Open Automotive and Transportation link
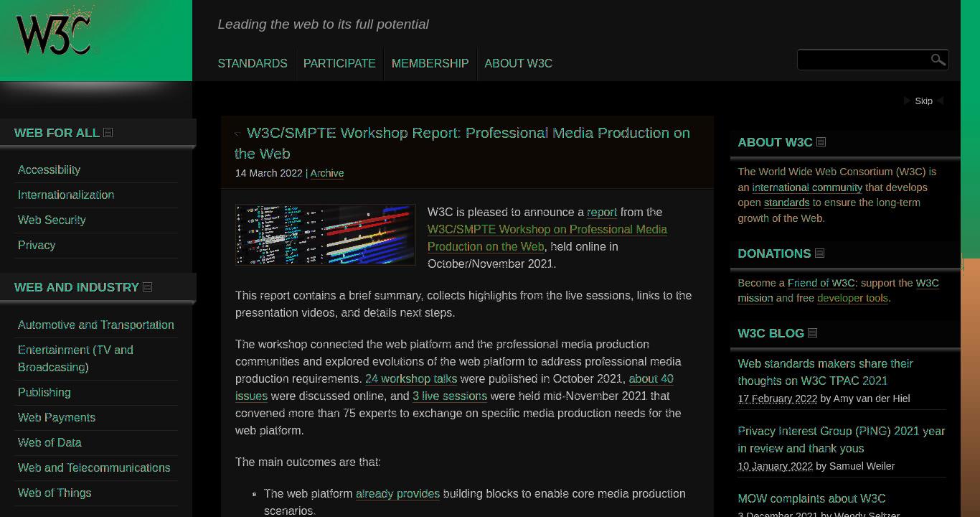980x517 pixels. tap(96, 325)
